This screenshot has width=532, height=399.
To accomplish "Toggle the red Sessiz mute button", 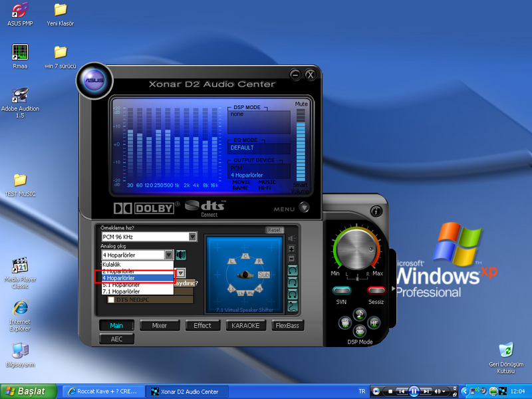I will pos(376,291).
